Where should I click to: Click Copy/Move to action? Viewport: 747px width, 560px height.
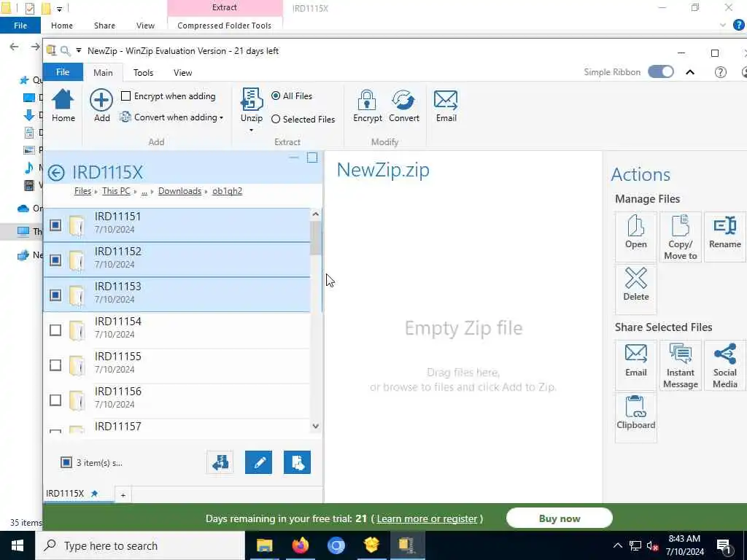(681, 237)
